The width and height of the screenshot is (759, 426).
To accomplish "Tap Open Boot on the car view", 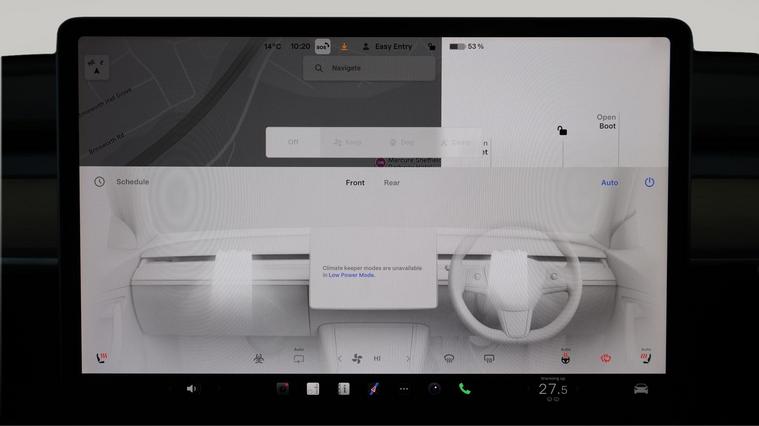I will click(x=607, y=122).
